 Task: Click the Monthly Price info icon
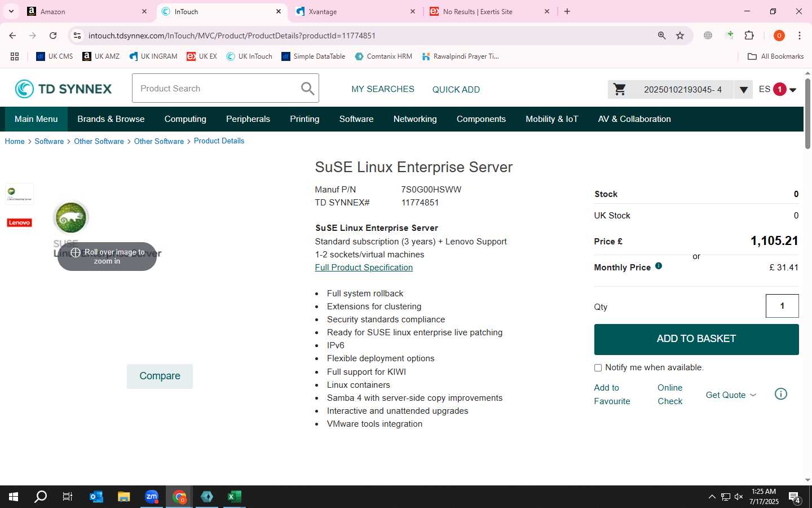(x=659, y=266)
